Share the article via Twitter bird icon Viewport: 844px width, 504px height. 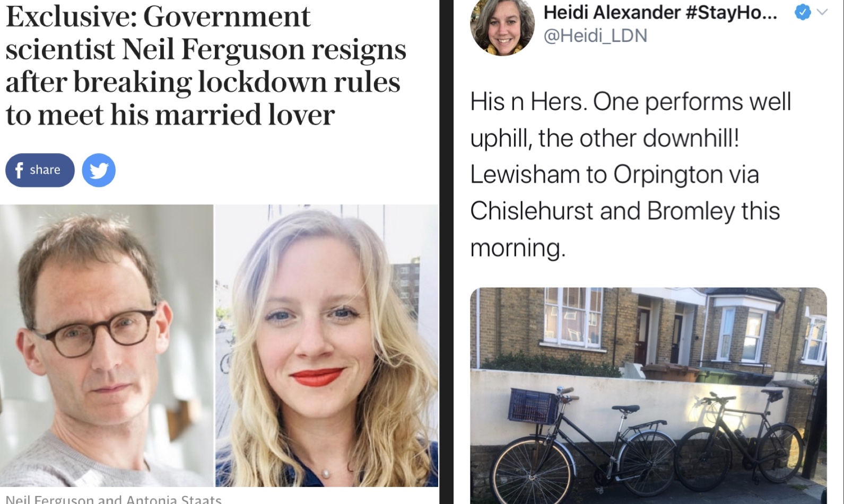coord(99,170)
